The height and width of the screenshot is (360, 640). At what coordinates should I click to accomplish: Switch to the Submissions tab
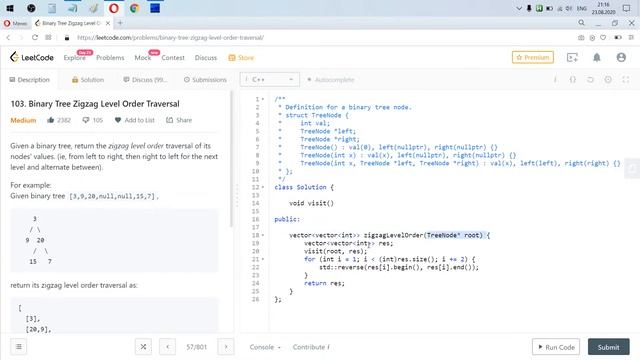[205, 80]
